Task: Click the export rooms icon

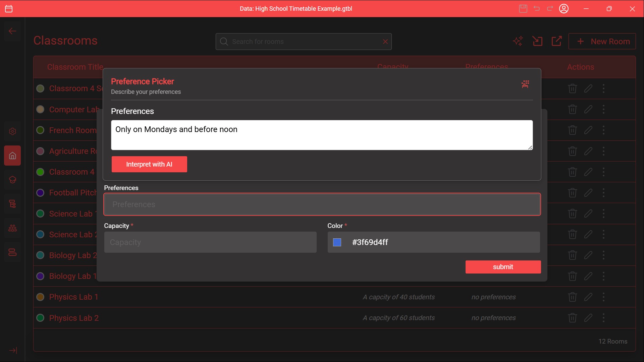Action: tap(557, 41)
